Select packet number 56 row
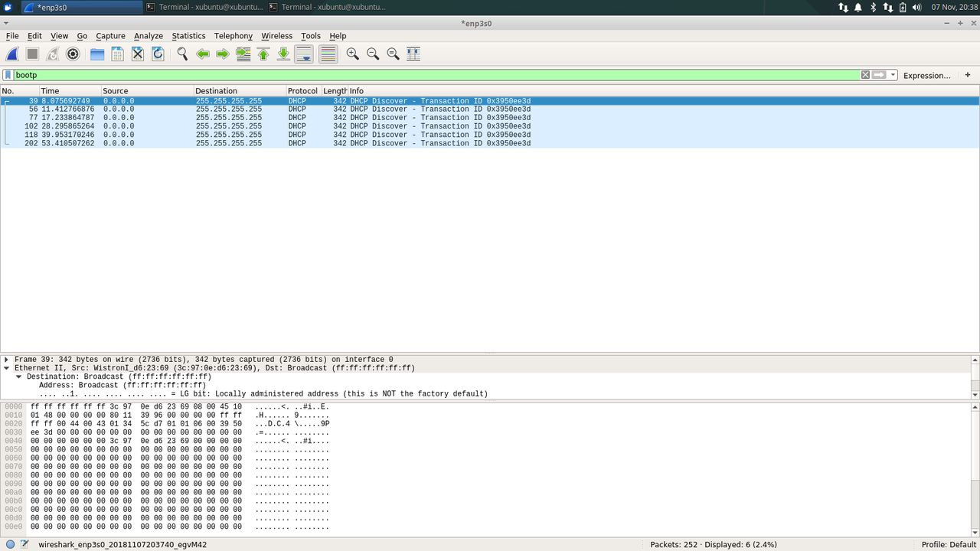 point(490,109)
